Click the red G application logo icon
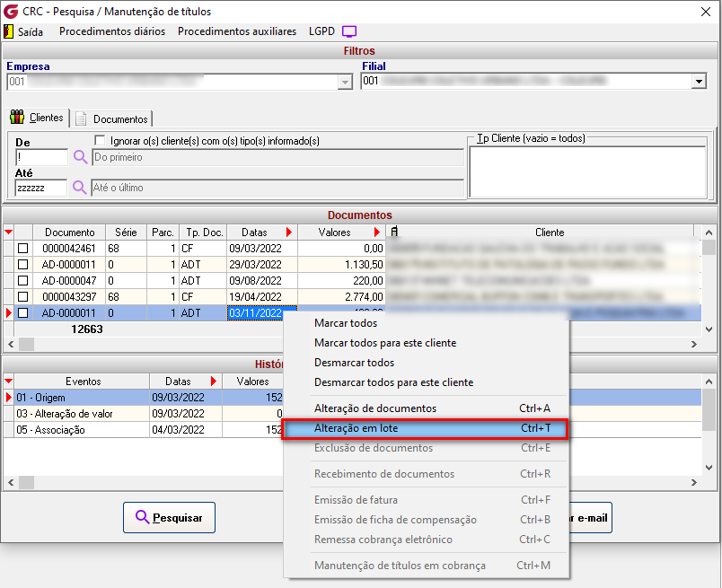The width and height of the screenshot is (722, 588). pos(11,11)
